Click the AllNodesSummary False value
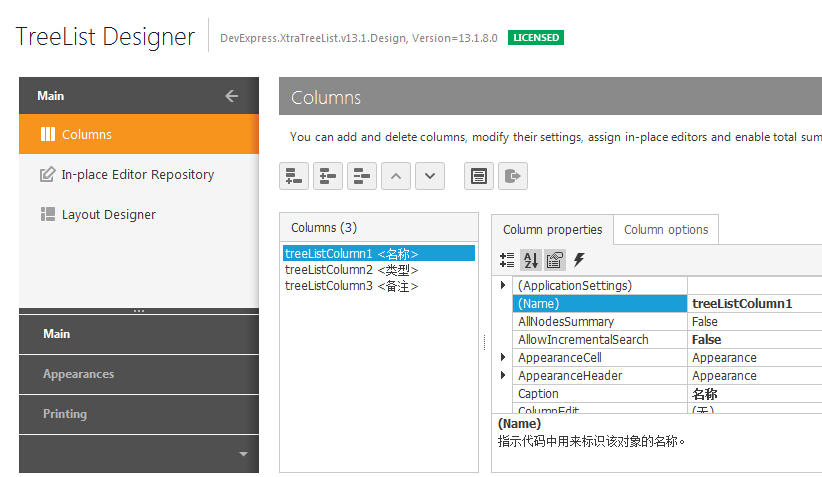Image resolution: width=822 pixels, height=477 pixels. [x=754, y=321]
